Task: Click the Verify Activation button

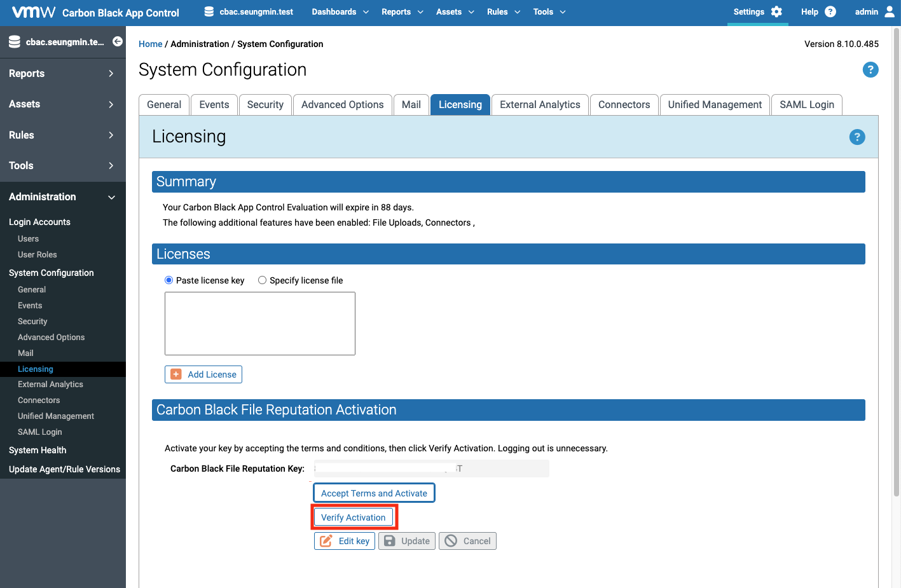Action: tap(354, 517)
